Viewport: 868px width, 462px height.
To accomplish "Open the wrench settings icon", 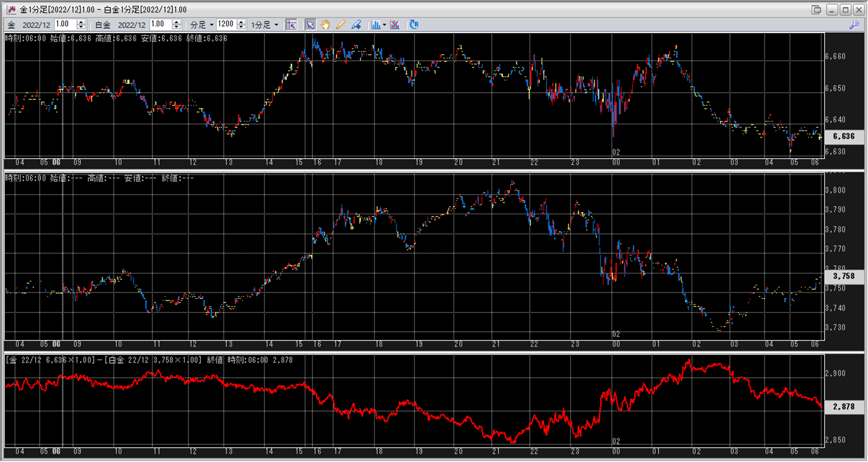I will [x=854, y=25].
